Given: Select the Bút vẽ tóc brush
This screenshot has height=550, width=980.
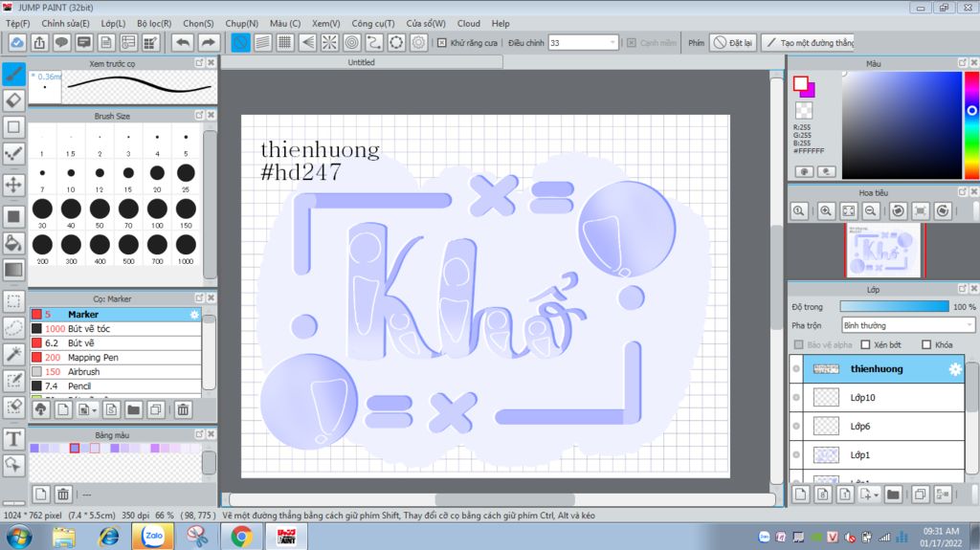Looking at the screenshot, I should 116,329.
